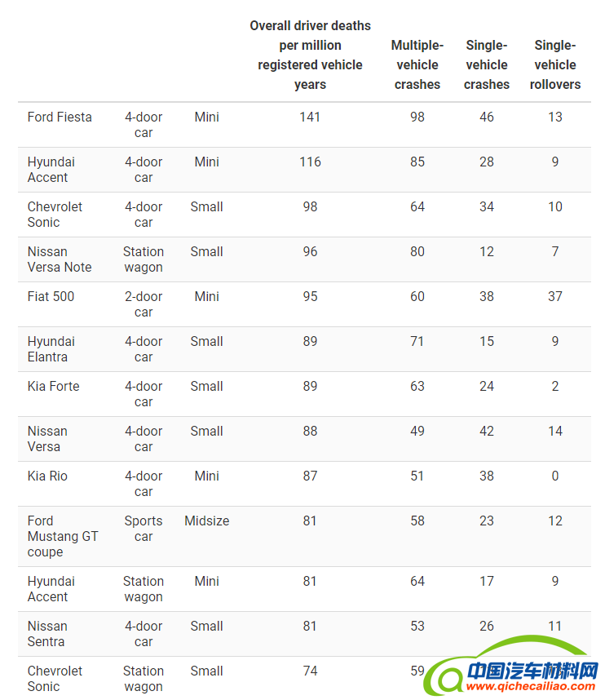This screenshot has height=700, width=605.
Task: Select the Ford Fiesta model name
Action: pyautogui.click(x=60, y=117)
